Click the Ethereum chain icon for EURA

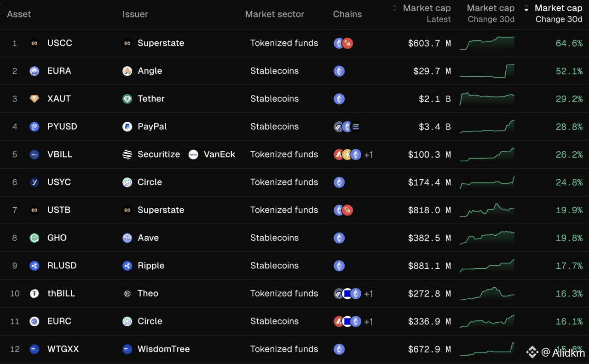339,71
